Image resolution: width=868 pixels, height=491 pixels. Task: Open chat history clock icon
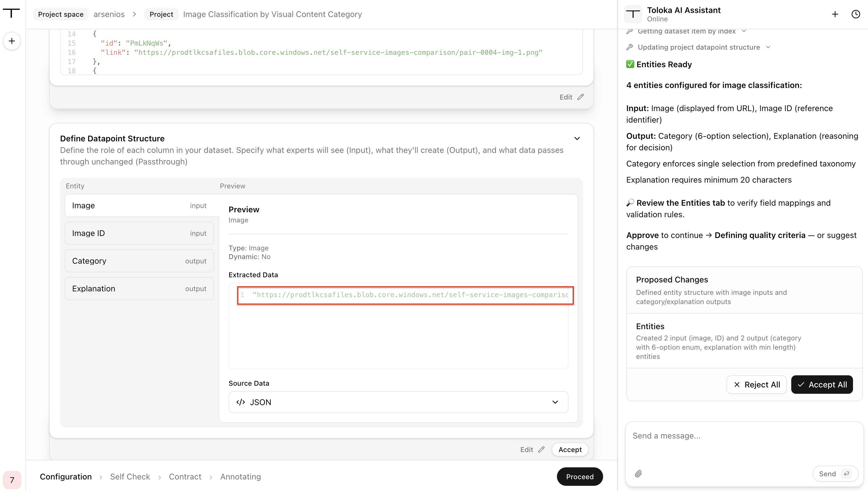click(x=856, y=14)
